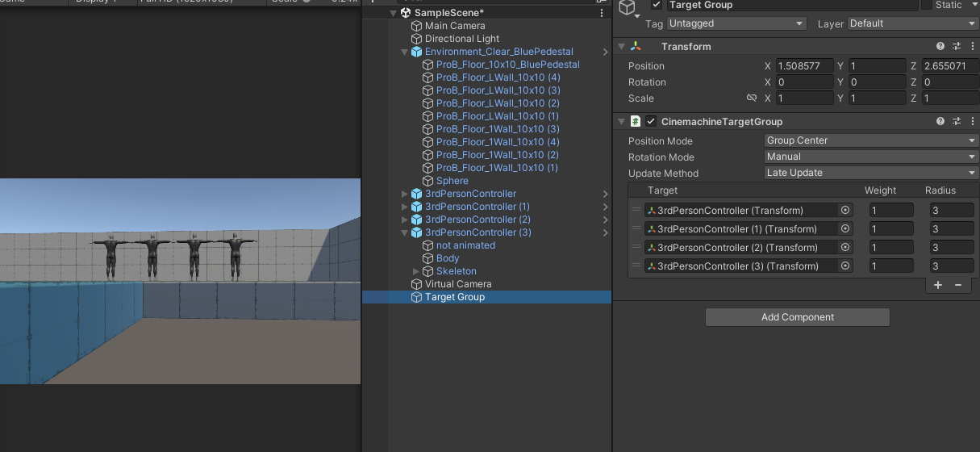Viewport: 980px width, 452px height.
Task: Click the Main Camera object icon
Action: point(417,26)
